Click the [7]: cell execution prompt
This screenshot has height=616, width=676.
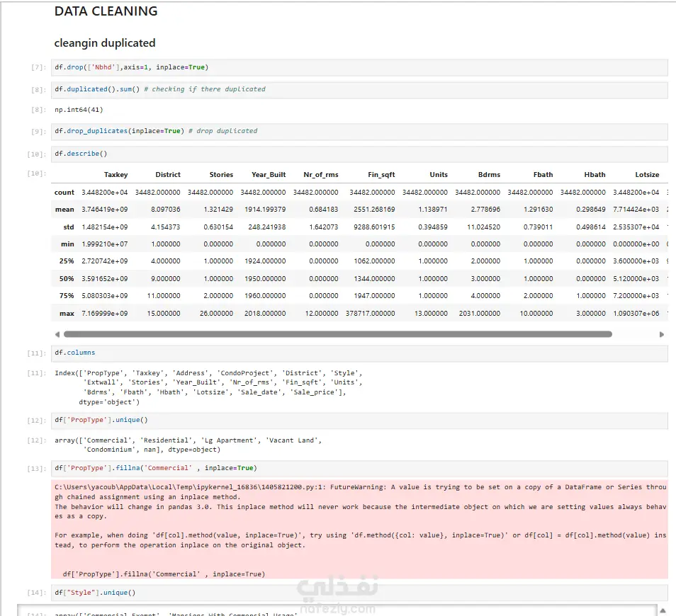38,67
